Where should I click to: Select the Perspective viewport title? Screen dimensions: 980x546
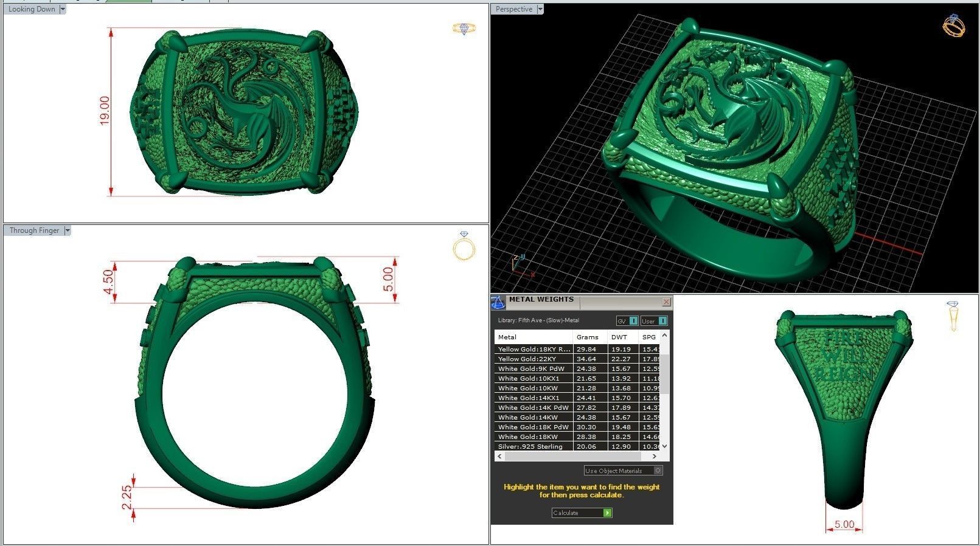514,9
